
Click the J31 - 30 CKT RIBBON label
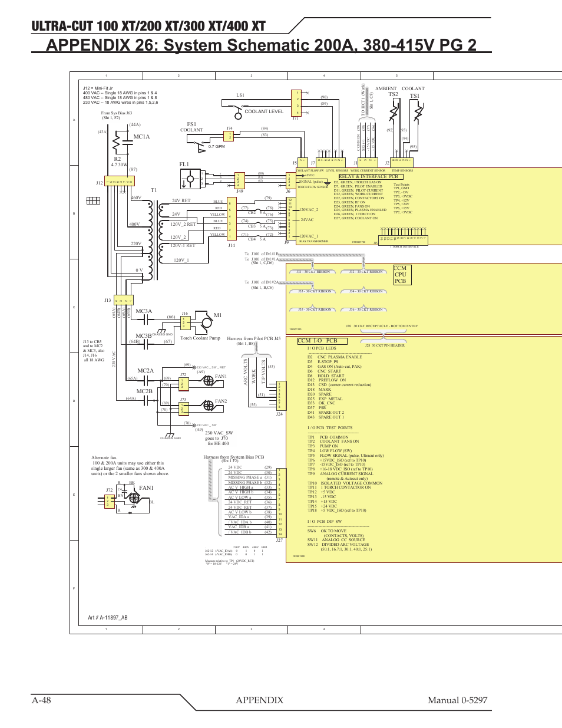tap(313, 272)
